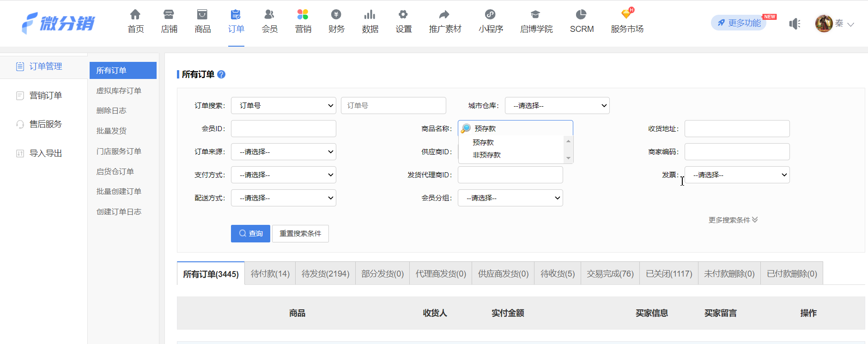Click the help question mark beside 所有订单
The width and height of the screenshot is (868, 344).
tap(221, 74)
